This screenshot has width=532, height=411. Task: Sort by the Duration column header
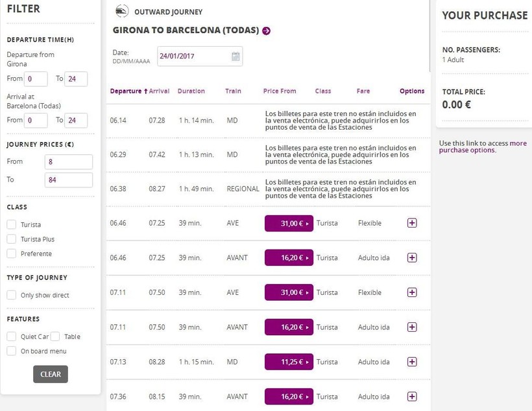tap(191, 91)
